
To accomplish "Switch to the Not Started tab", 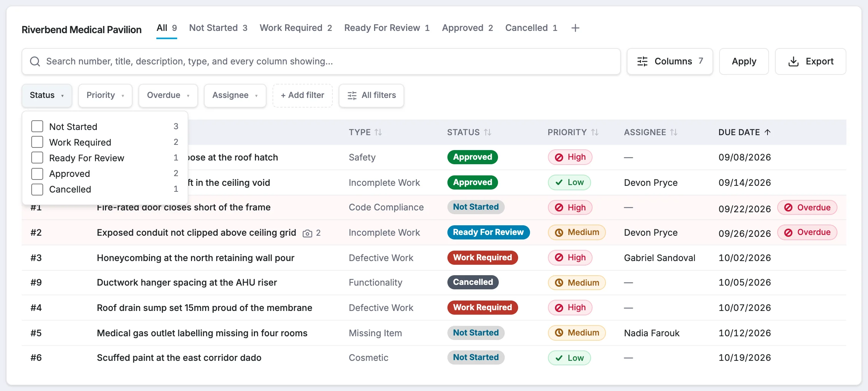I will pyautogui.click(x=218, y=28).
